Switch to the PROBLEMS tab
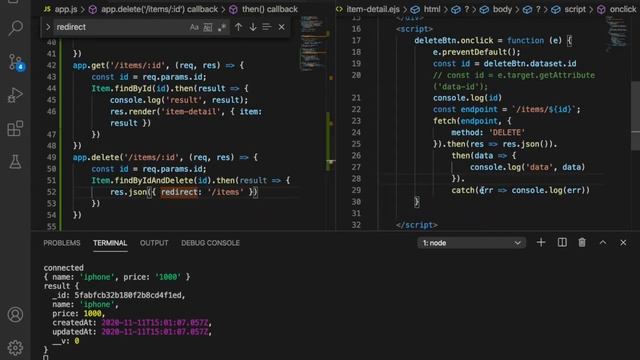640x360 pixels. pyautogui.click(x=62, y=243)
